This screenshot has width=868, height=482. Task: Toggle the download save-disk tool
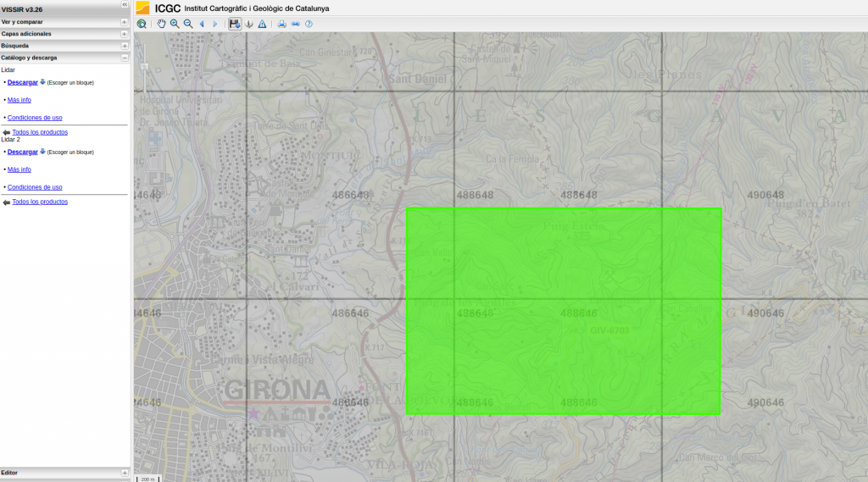click(x=235, y=24)
